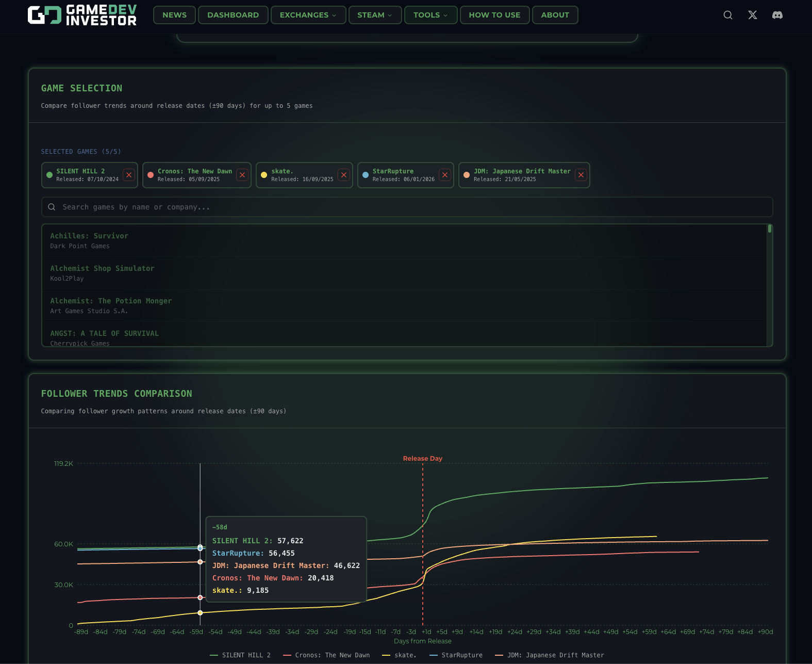Open the search magnifier icon in header

tap(728, 15)
